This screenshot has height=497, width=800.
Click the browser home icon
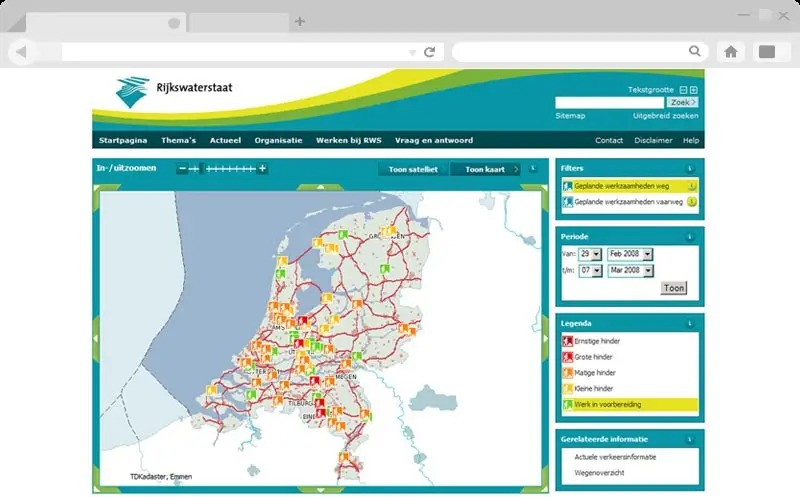[731, 51]
